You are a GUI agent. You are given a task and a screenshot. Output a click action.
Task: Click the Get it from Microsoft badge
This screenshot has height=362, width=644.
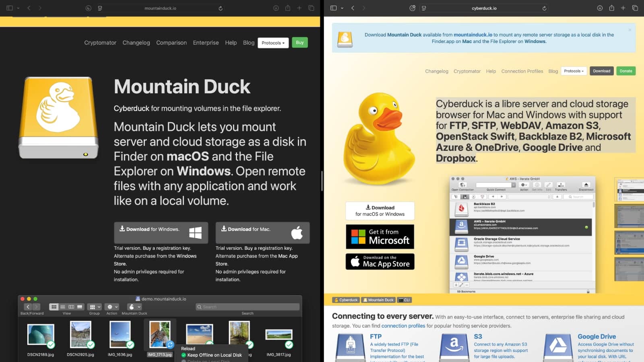(380, 237)
